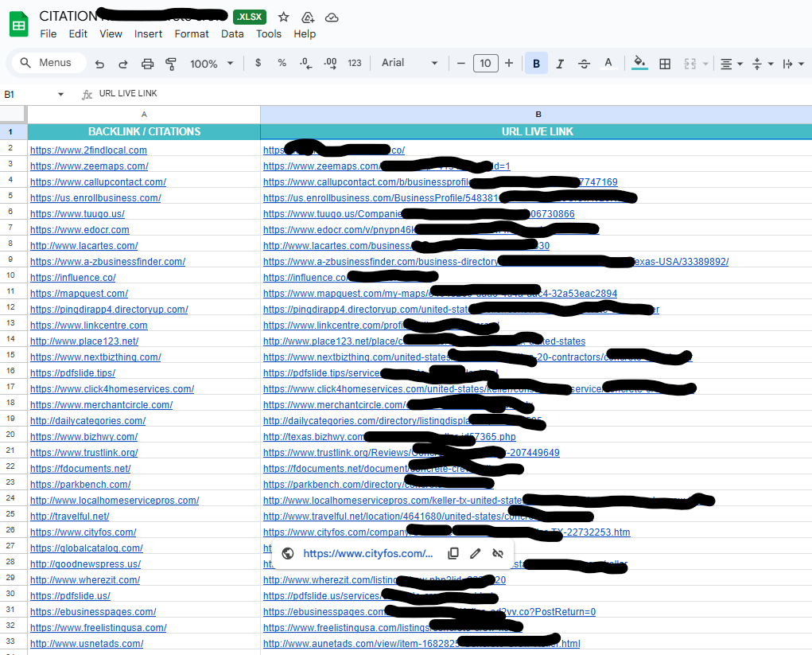Select column B header
This screenshot has height=655, width=812.
(537, 114)
